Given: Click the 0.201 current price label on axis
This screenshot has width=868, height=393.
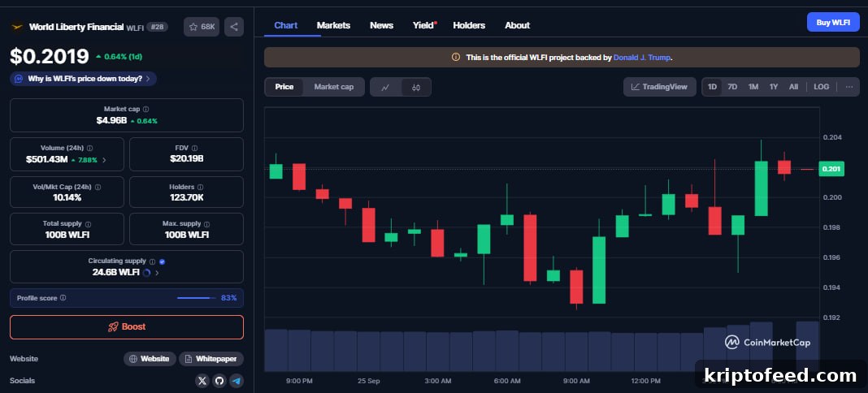Looking at the screenshot, I should 831,169.
